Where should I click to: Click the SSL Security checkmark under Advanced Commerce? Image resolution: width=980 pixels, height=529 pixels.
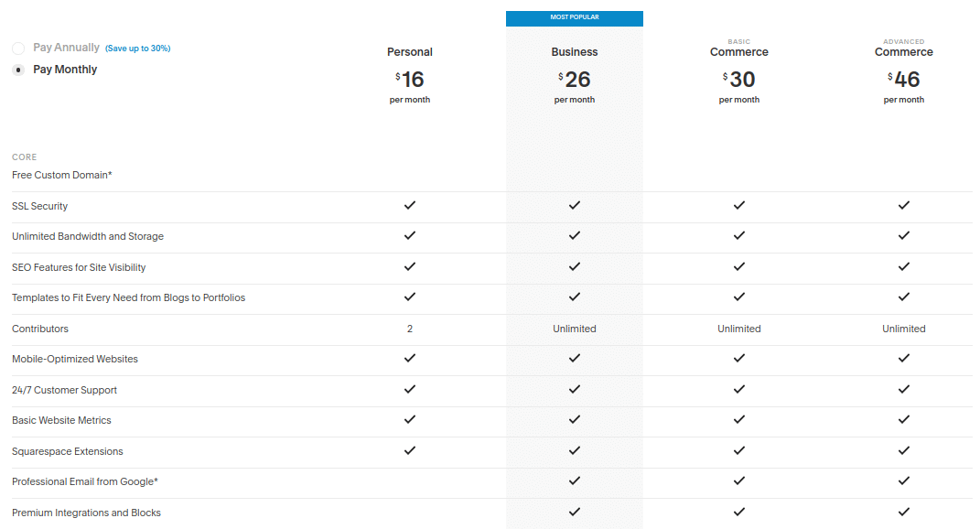pyautogui.click(x=904, y=205)
